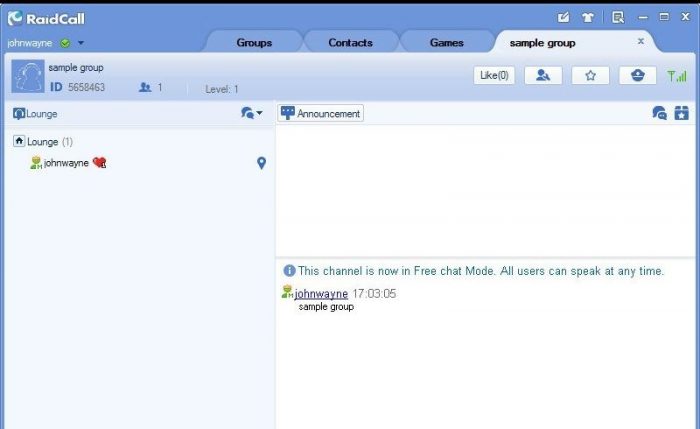The height and width of the screenshot is (429, 700).
Task: Open the admin hat icon button
Action: tap(638, 75)
